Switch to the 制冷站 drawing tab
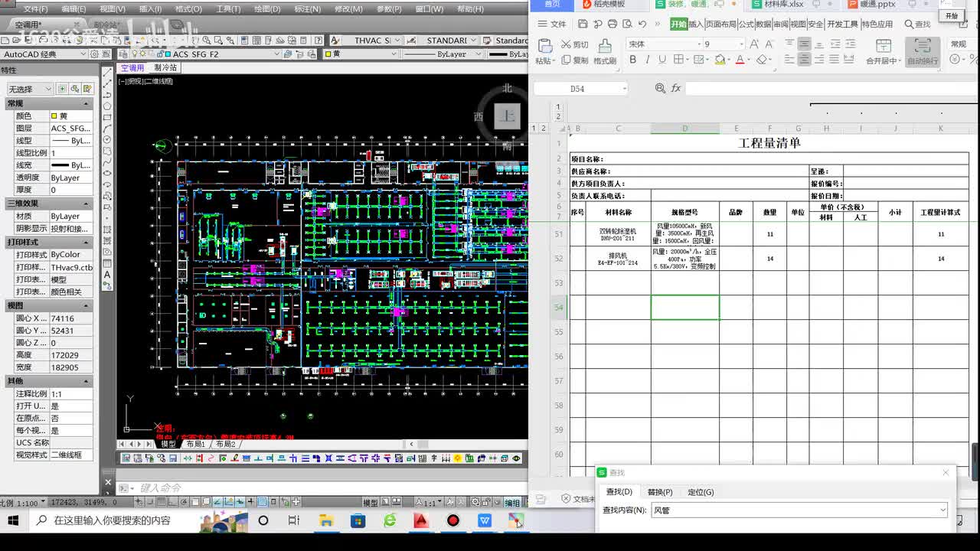The width and height of the screenshot is (980, 551). click(x=165, y=68)
